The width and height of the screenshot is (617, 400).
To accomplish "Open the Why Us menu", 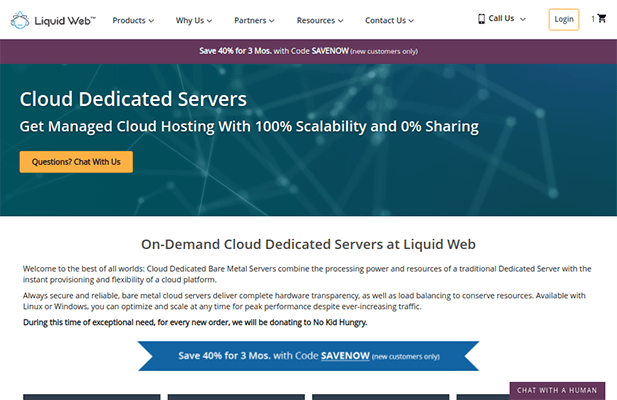I will pyautogui.click(x=194, y=20).
